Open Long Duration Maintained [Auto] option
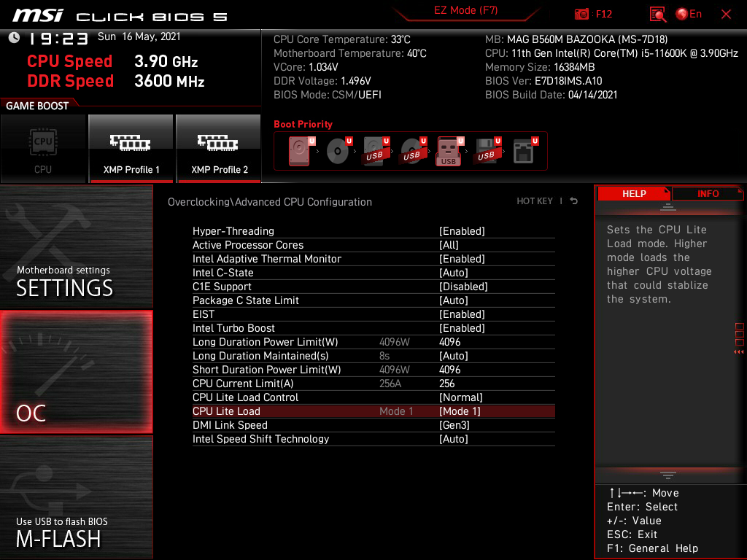 (x=454, y=356)
